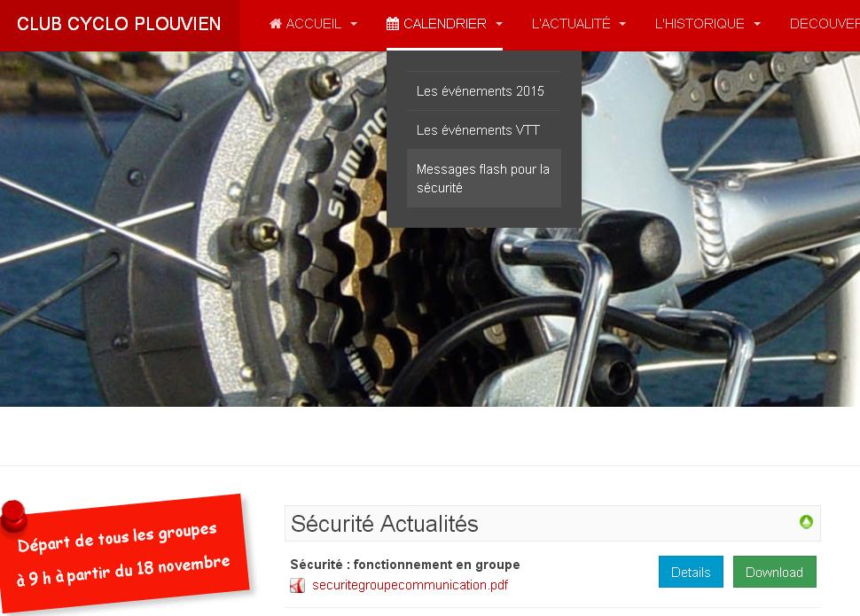Image resolution: width=860 pixels, height=616 pixels.
Task: Expand the L'HISTORIQUE dropdown caret
Action: point(757,24)
